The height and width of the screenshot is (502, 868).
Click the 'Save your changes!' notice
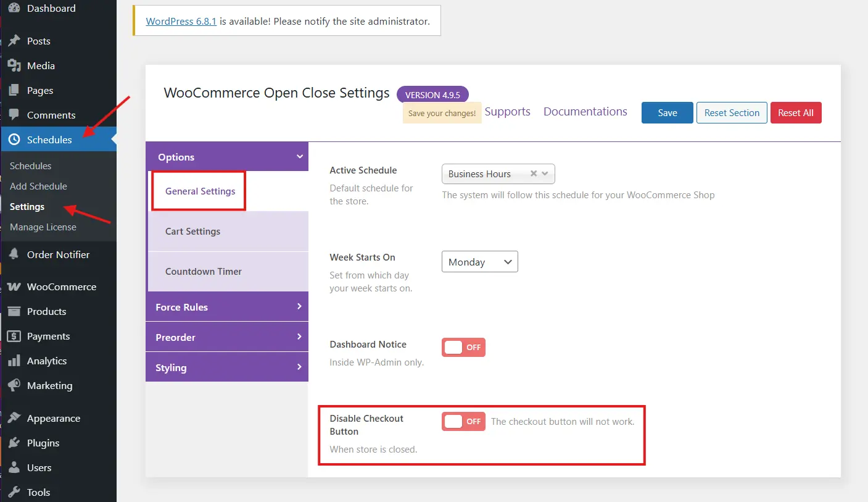pos(442,113)
